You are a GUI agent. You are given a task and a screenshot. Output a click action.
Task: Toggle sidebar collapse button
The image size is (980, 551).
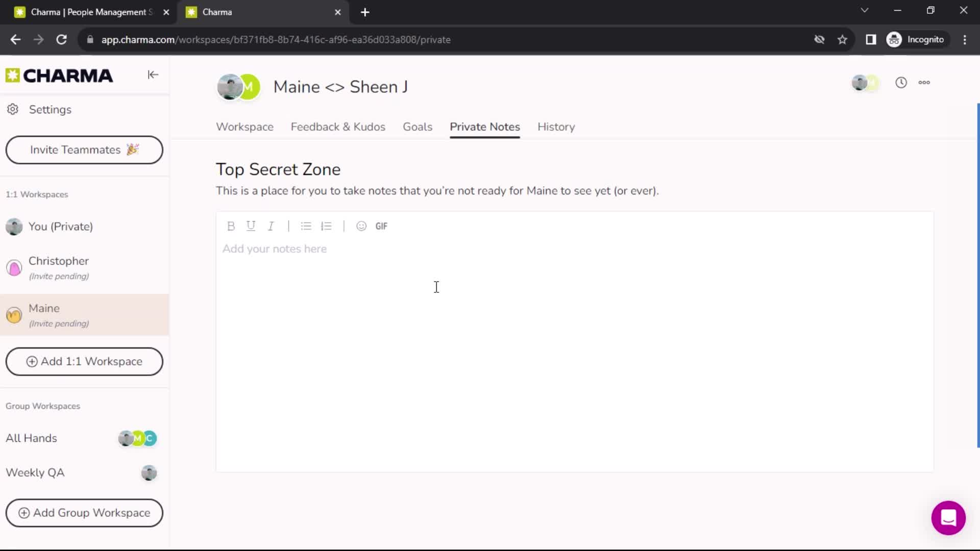[153, 74]
